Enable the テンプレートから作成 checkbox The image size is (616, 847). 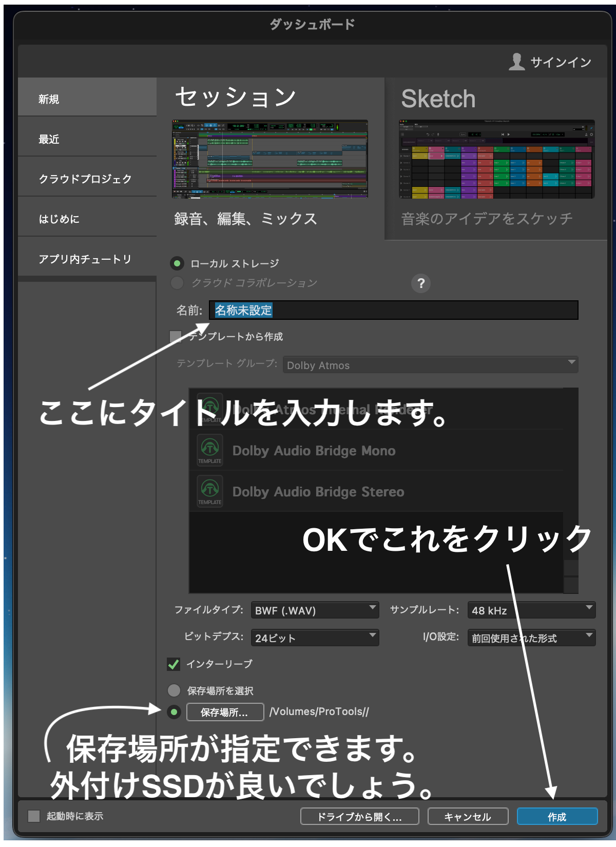pos(176,336)
